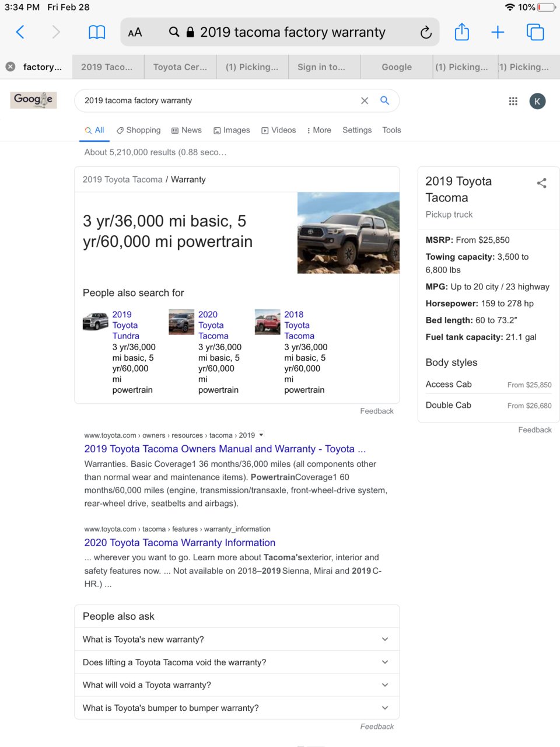Viewport: 560px width, 747px height.
Task: Switch to the 2019 Taco... tab
Action: tap(107, 67)
